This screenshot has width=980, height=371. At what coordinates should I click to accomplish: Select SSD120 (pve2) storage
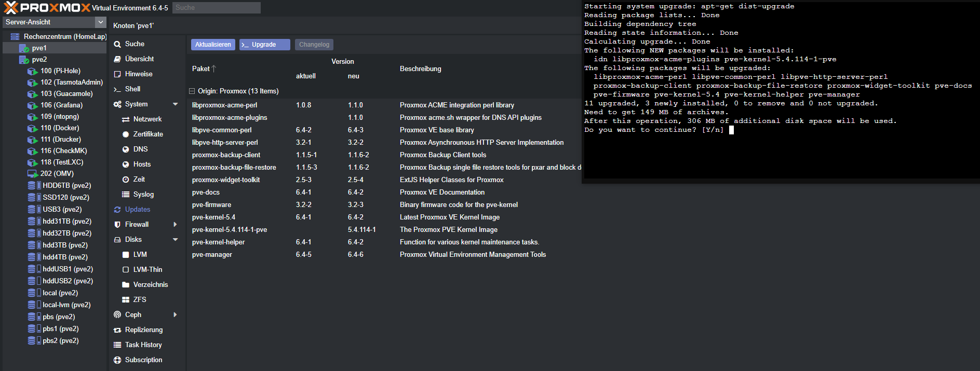point(66,198)
